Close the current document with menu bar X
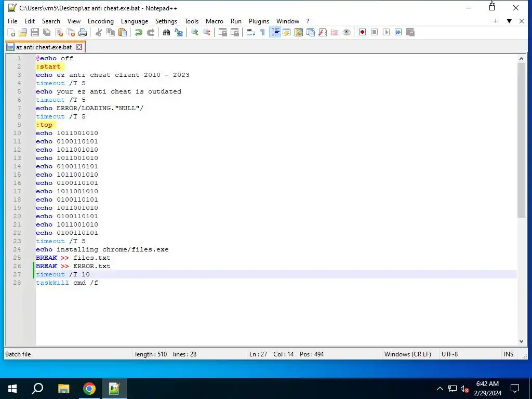This screenshot has height=399, width=532. pos(522,21)
